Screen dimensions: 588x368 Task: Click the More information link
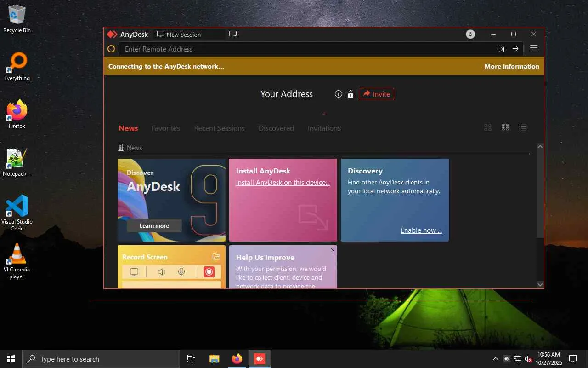pyautogui.click(x=512, y=66)
